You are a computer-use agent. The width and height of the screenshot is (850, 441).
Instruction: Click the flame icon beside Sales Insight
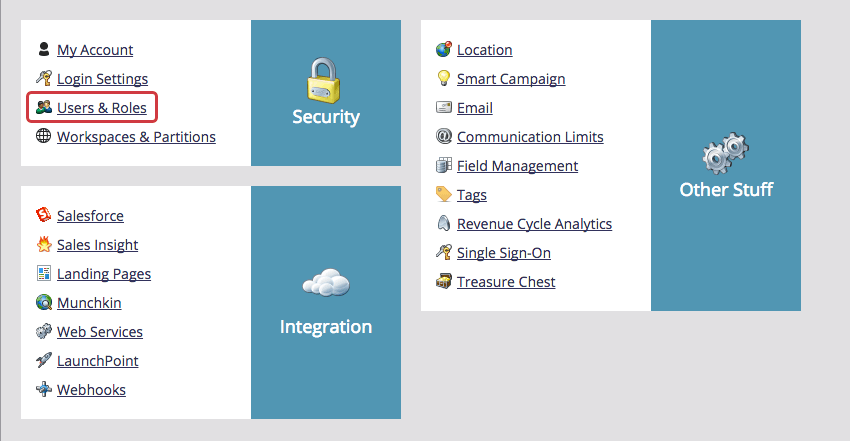[43, 244]
